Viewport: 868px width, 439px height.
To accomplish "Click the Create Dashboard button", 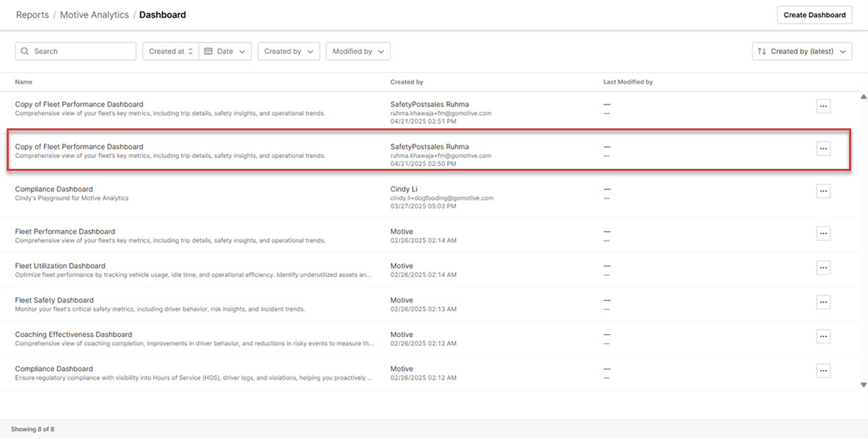I will pos(814,15).
